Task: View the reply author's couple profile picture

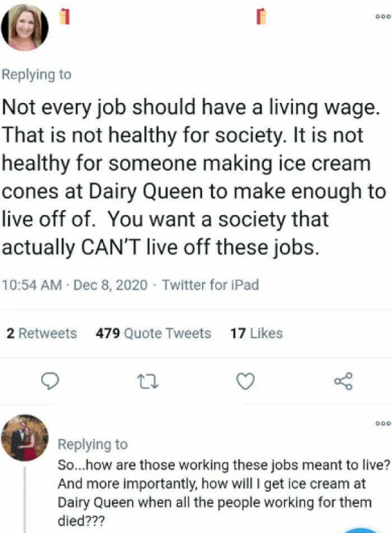Action: [24, 438]
